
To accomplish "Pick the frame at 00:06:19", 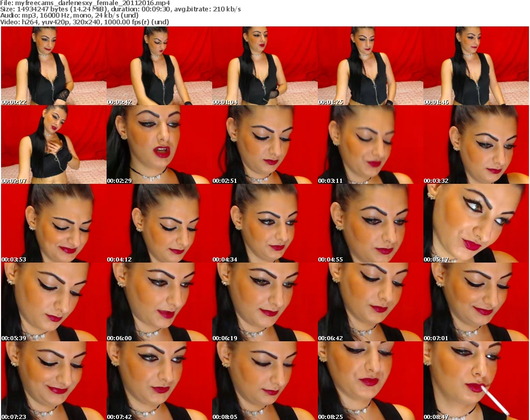I will 265,302.
